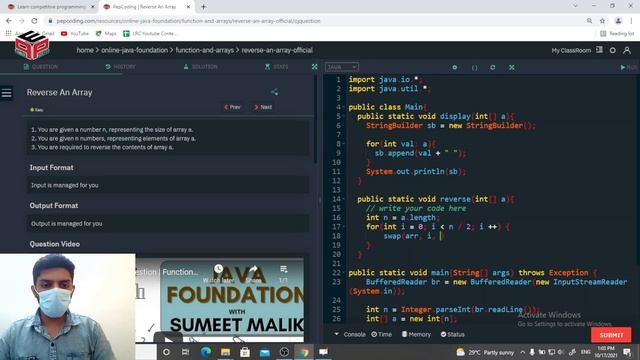
Task: Click the panel divider handle
Action: (x=320, y=200)
